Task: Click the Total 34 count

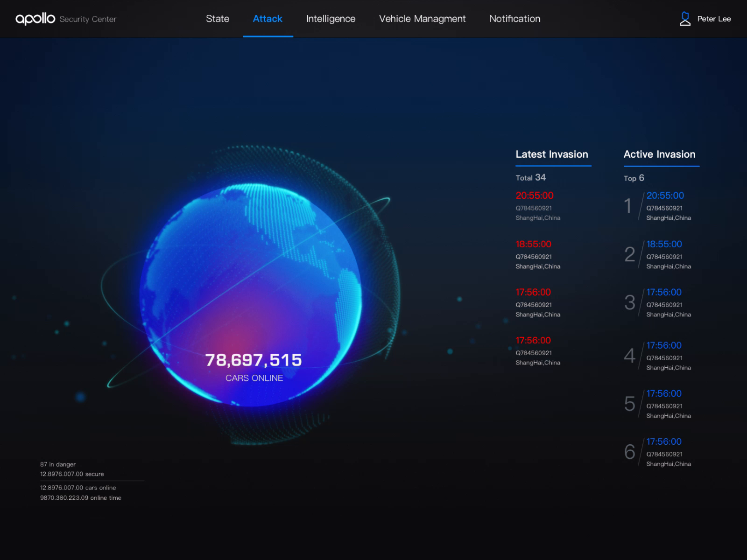Action: point(531,177)
